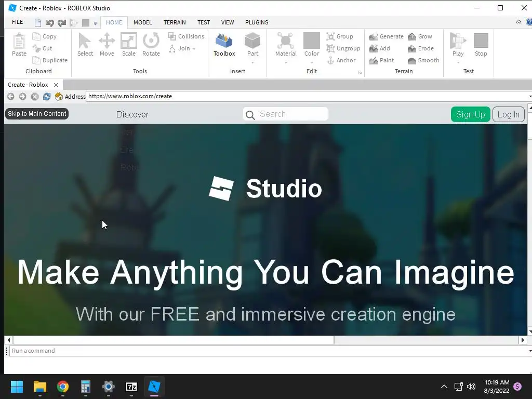The image size is (532, 399).
Task: Click the Run a command bar
Action: [x=269, y=351]
